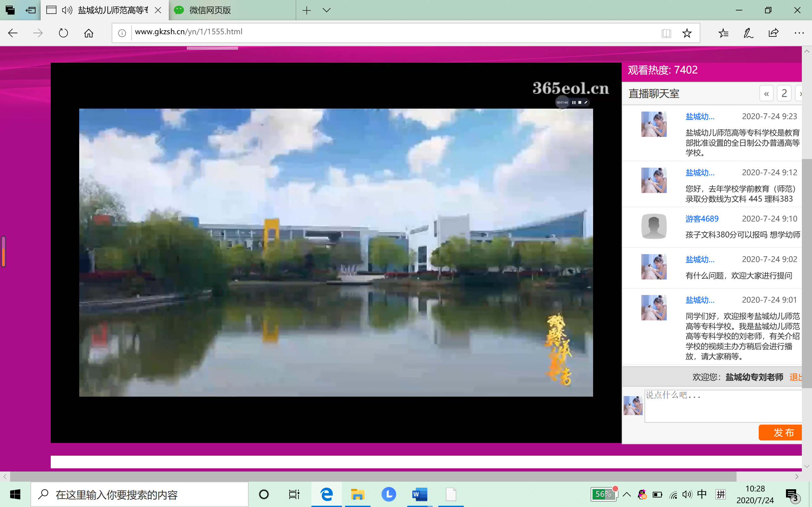This screenshot has width=812, height=507.
Task: Click the browser Refresh icon
Action: coord(63,33)
